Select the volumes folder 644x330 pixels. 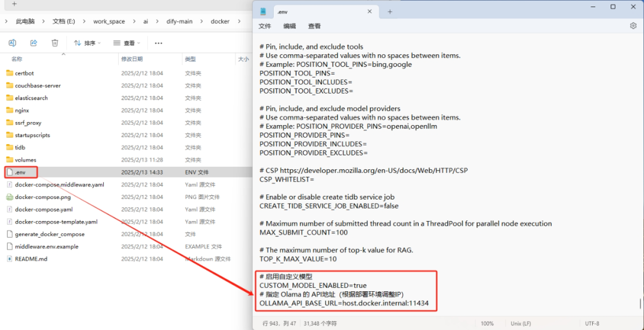(x=26, y=159)
